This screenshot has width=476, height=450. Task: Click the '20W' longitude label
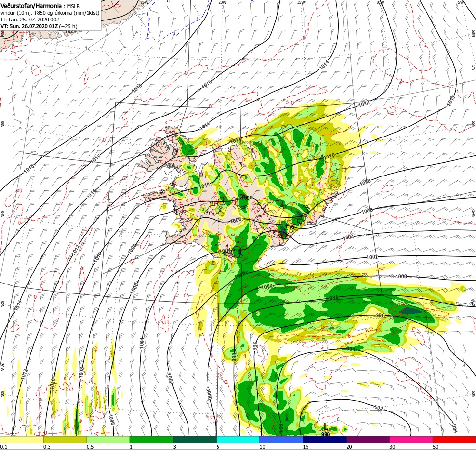222,2
